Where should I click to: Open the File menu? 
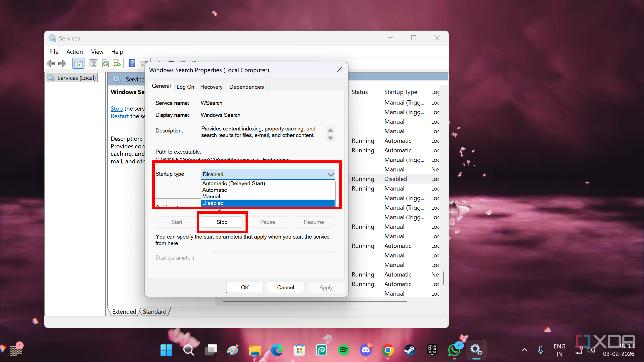[x=54, y=52]
